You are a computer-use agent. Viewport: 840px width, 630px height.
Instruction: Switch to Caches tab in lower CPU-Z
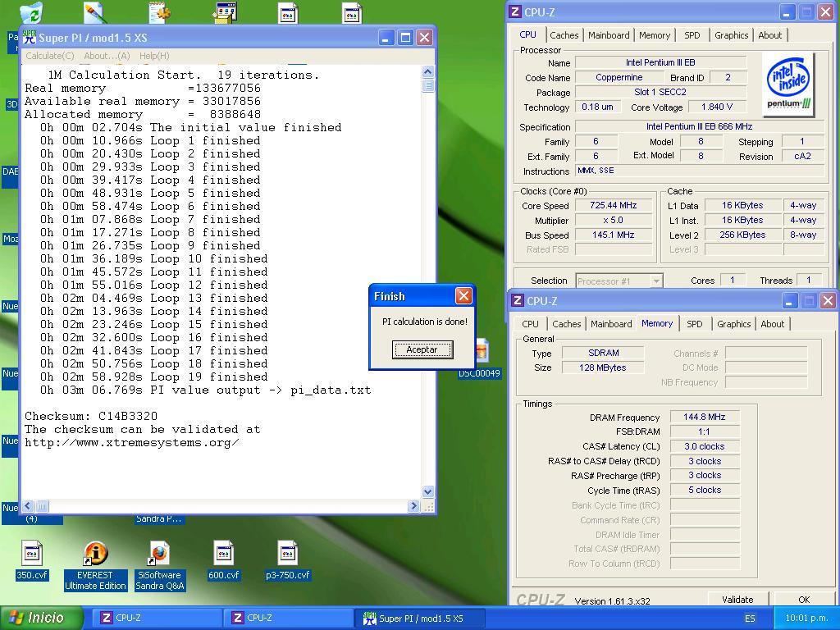566,324
